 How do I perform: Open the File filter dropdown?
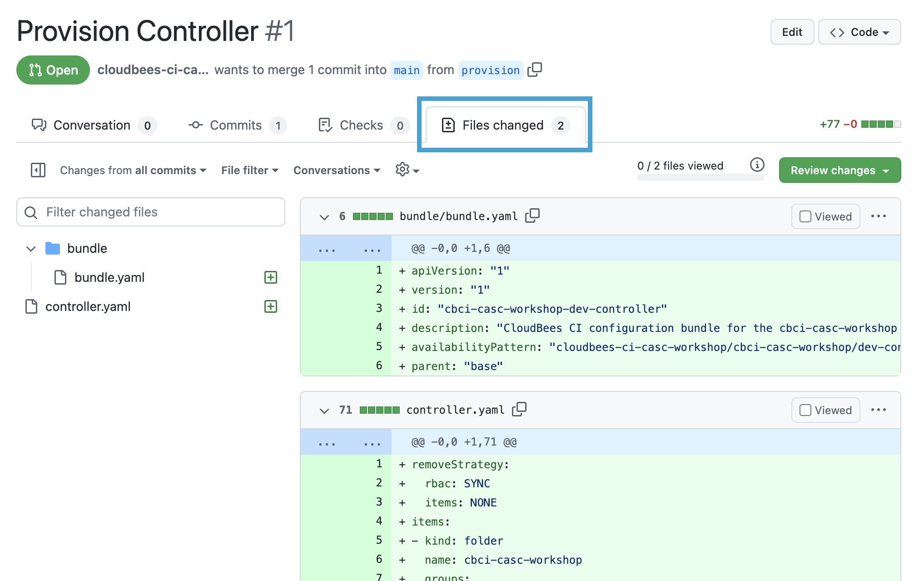pos(250,170)
